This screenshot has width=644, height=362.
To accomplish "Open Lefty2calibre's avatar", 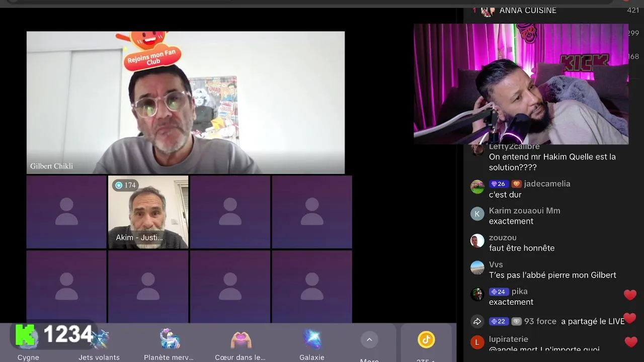I will tap(477, 150).
